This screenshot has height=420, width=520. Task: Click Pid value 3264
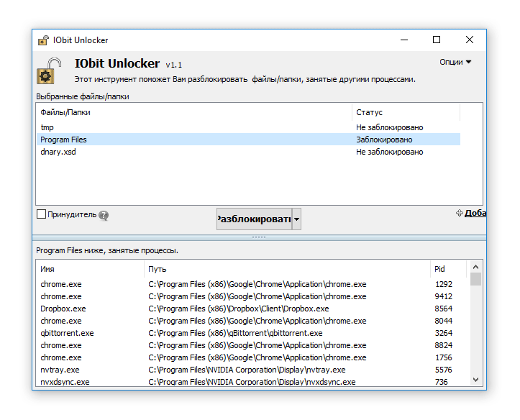[x=443, y=333]
